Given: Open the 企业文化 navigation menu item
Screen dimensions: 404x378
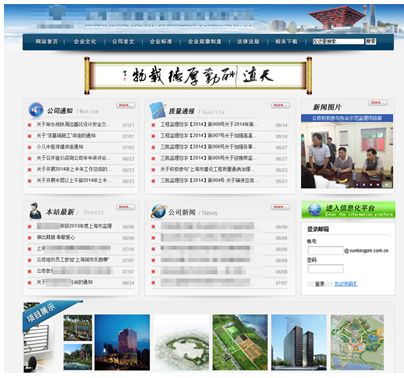Looking at the screenshot, I should (x=85, y=42).
